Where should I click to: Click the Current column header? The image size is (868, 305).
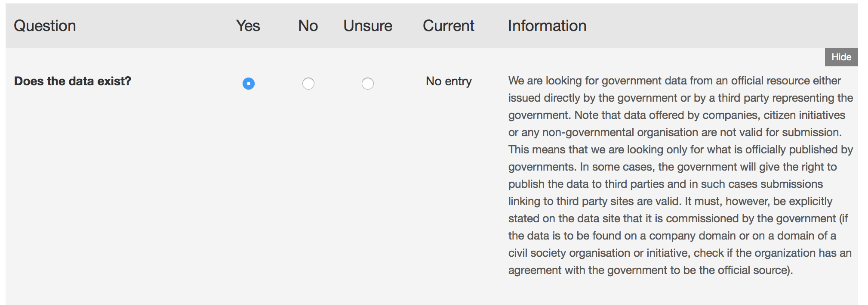point(448,26)
